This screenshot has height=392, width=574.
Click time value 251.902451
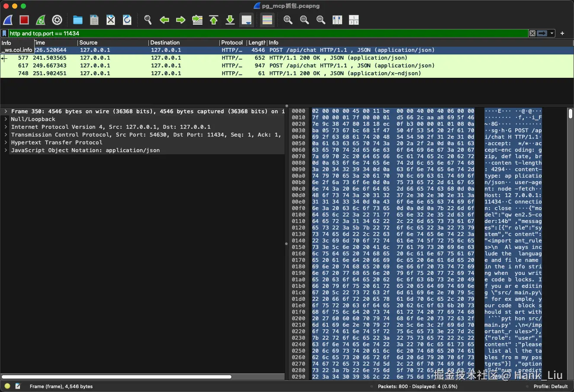pos(50,73)
